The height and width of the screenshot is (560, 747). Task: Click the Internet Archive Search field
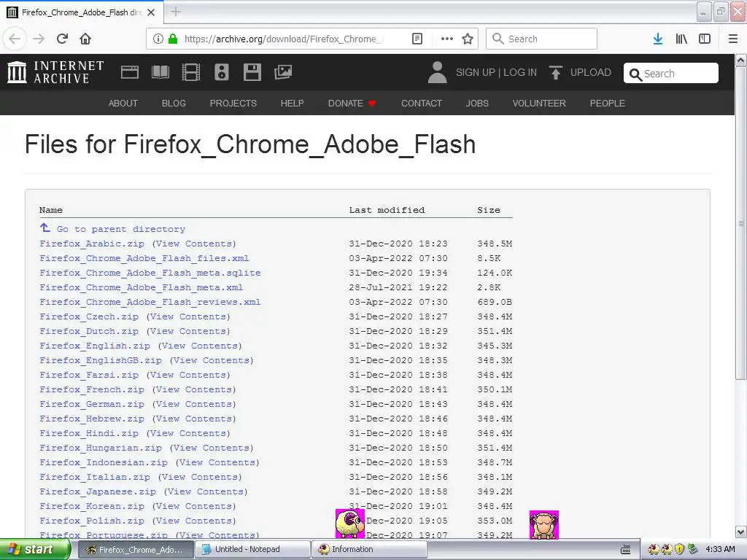coord(671,74)
